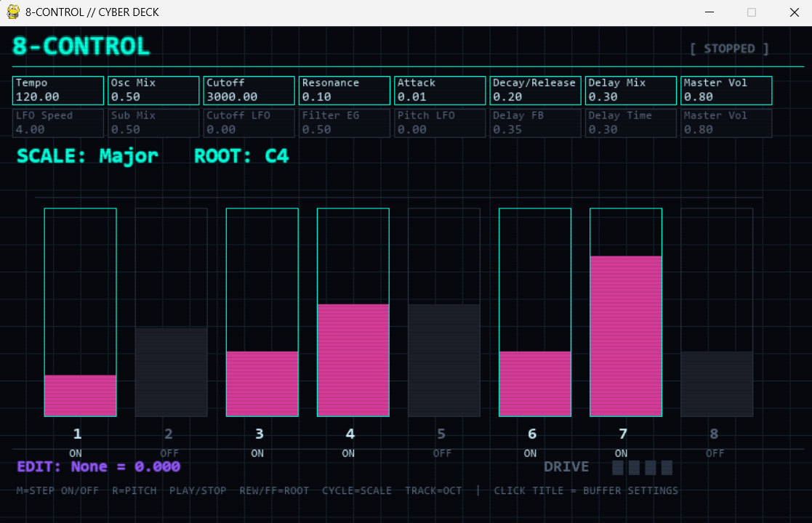Select the Decay/Release parameter box
The image size is (812, 523).
[x=535, y=91]
